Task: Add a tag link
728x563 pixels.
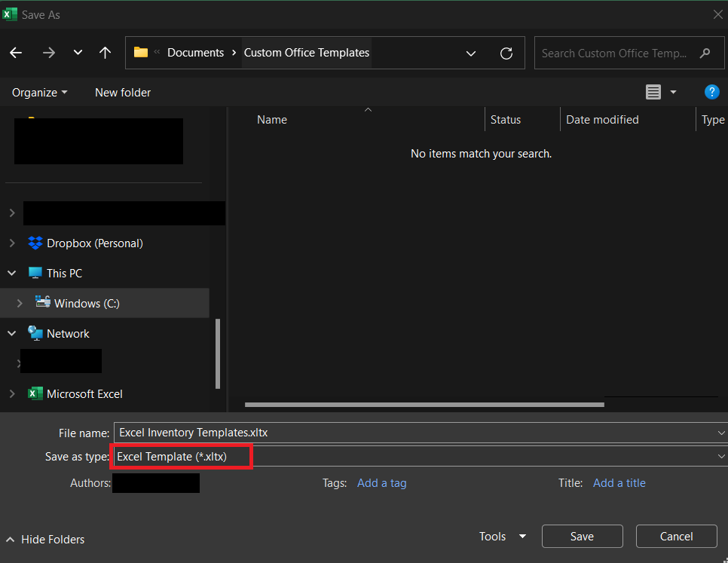Action: tap(381, 483)
